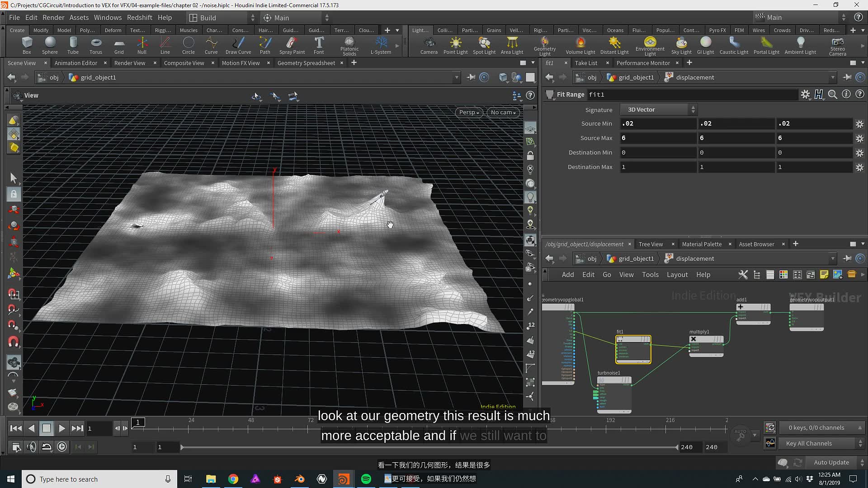Pin the parameter pane
The width and height of the screenshot is (868, 488).
tap(847, 77)
